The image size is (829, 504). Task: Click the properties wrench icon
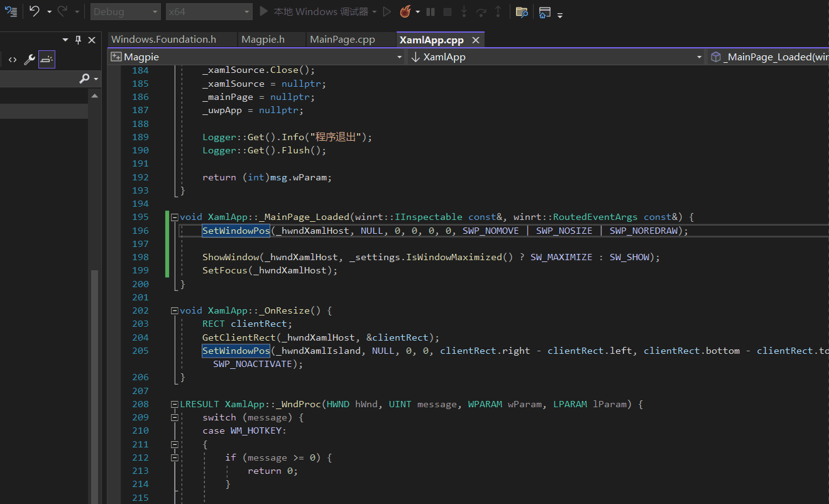pos(30,60)
